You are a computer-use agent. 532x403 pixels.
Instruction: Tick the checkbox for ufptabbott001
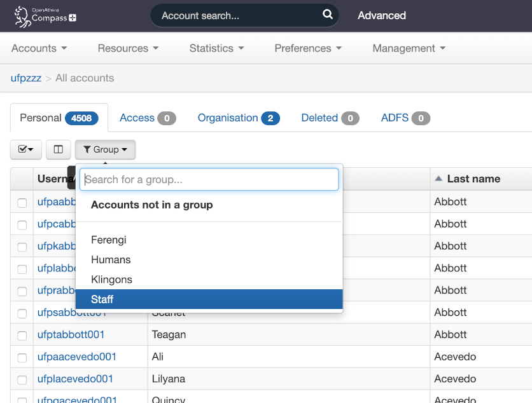tap(22, 335)
